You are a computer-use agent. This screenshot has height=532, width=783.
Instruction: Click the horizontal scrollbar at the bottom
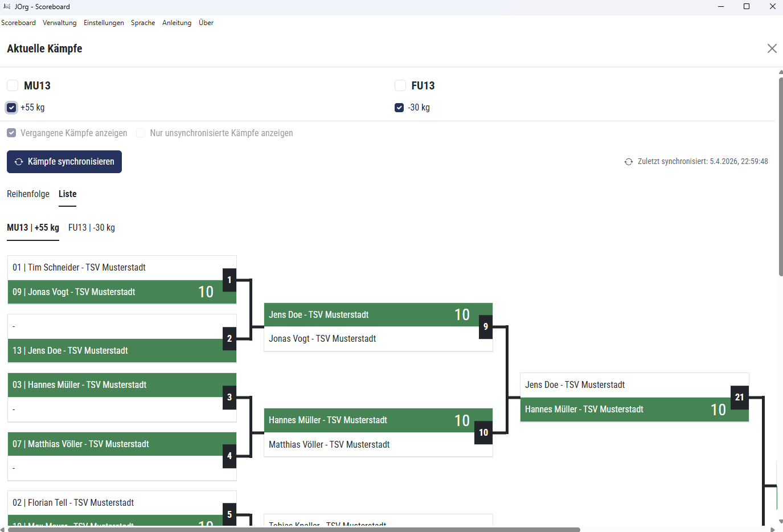293,529
